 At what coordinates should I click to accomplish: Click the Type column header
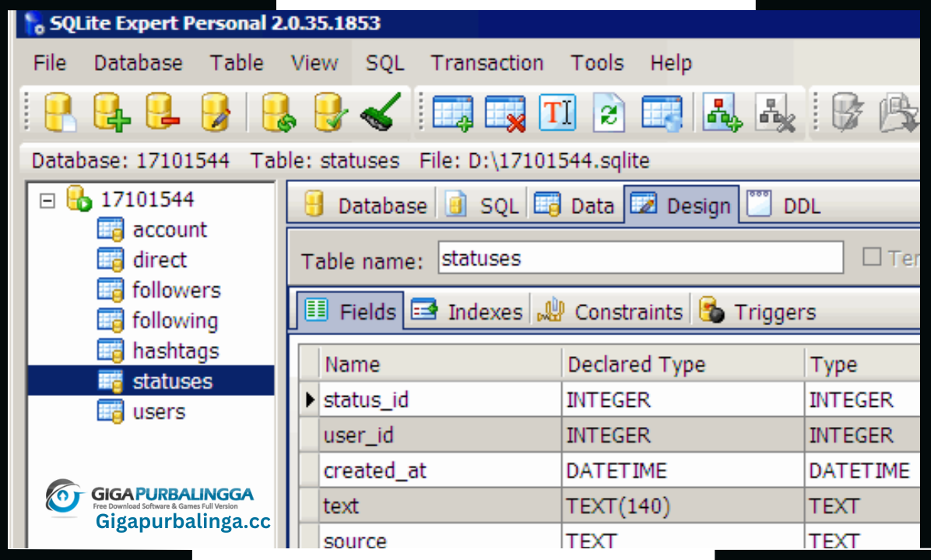click(862, 364)
